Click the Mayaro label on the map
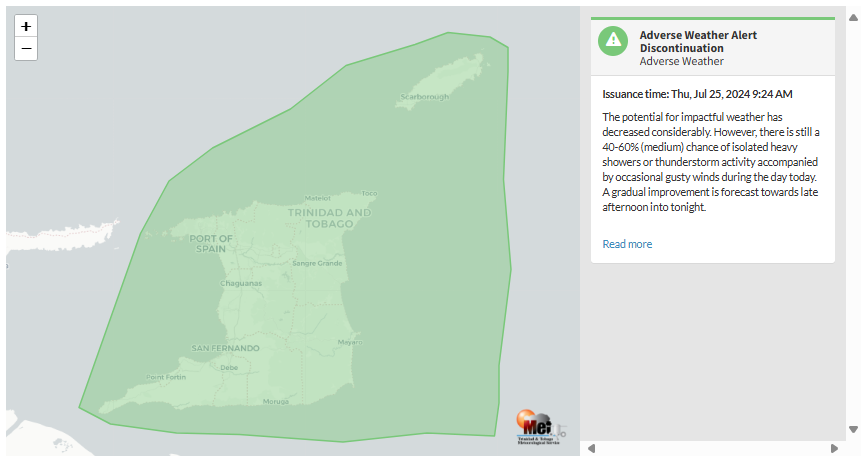This screenshot has height=458, width=863. pos(350,342)
